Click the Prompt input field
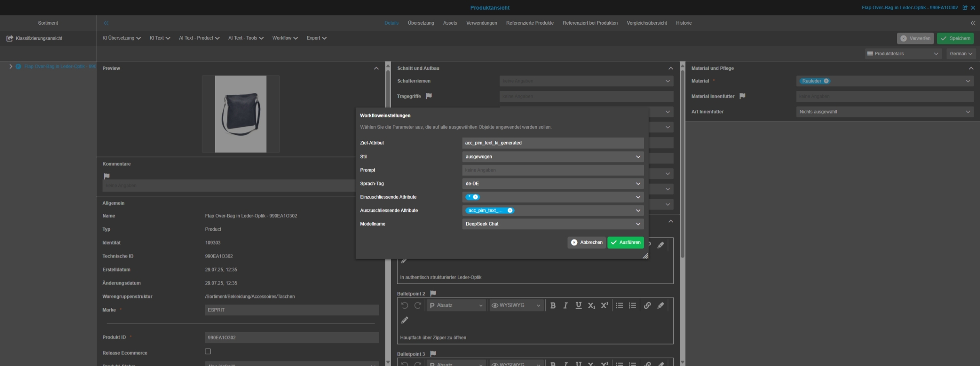980x366 pixels. (x=552, y=170)
